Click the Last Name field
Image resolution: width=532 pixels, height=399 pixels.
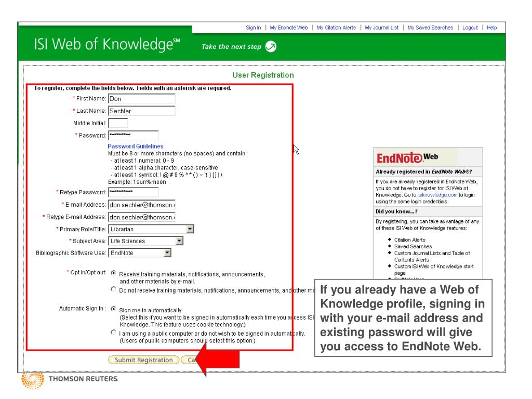click(x=142, y=111)
